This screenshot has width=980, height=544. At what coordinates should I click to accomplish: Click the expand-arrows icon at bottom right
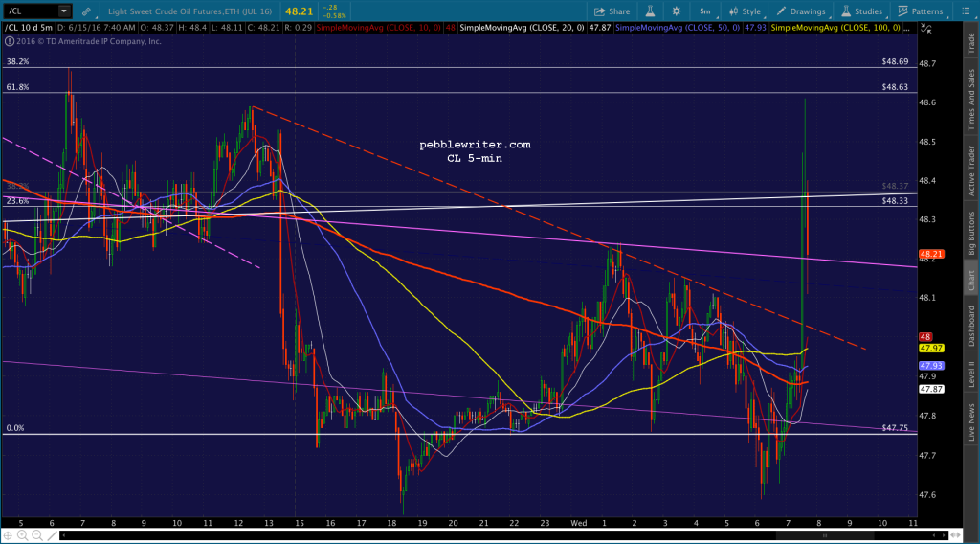pyautogui.click(x=955, y=535)
